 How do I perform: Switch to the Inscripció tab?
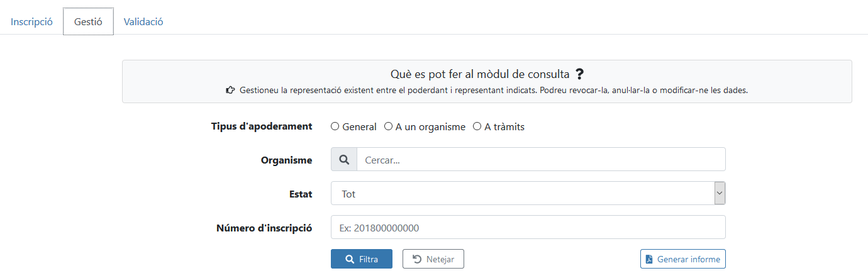[x=31, y=21]
